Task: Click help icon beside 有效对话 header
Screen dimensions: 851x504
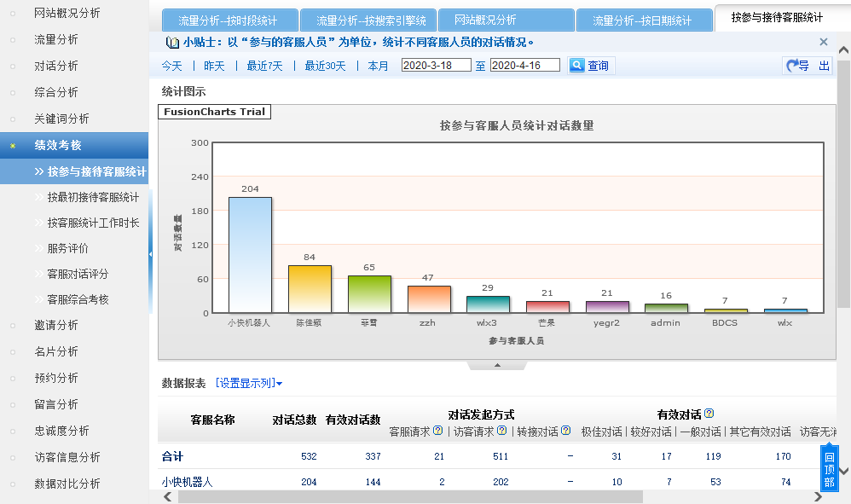Action: point(709,414)
